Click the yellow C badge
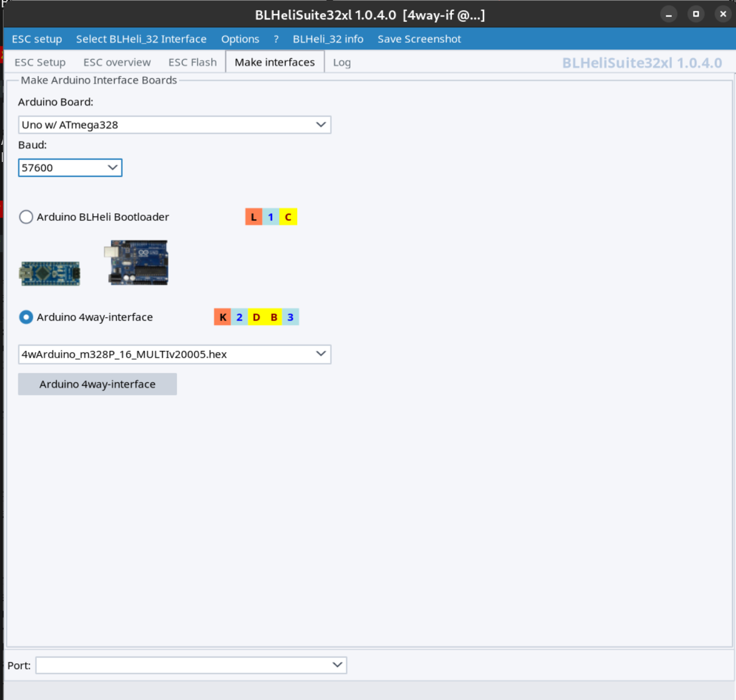 (x=288, y=217)
